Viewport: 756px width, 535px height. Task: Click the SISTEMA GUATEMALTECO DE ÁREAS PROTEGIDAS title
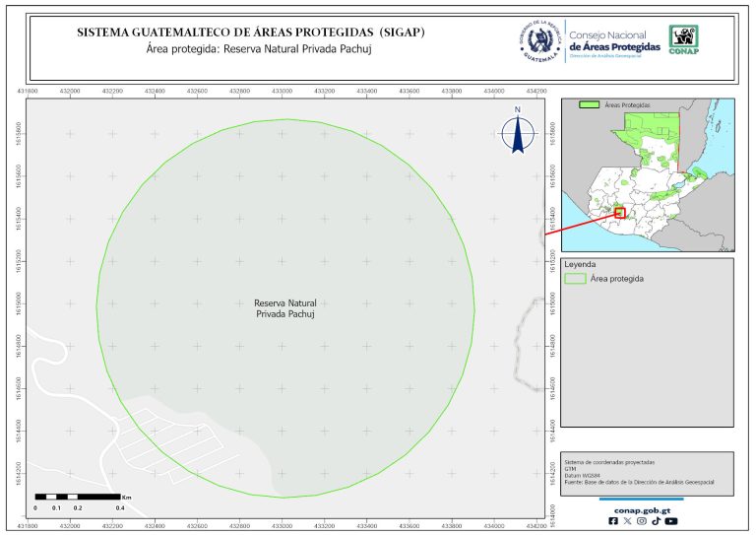[251, 32]
